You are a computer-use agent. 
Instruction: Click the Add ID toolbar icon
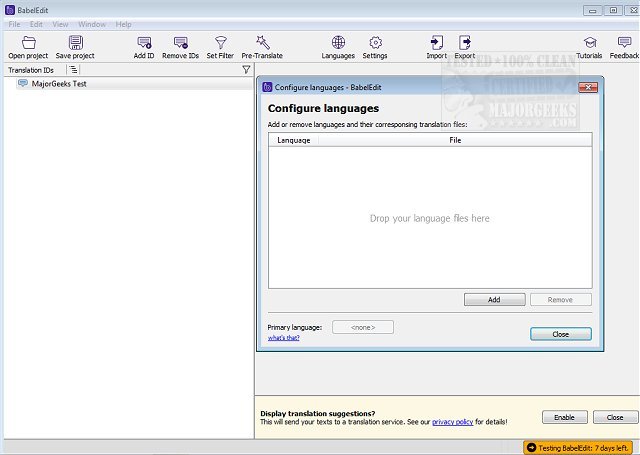144,43
